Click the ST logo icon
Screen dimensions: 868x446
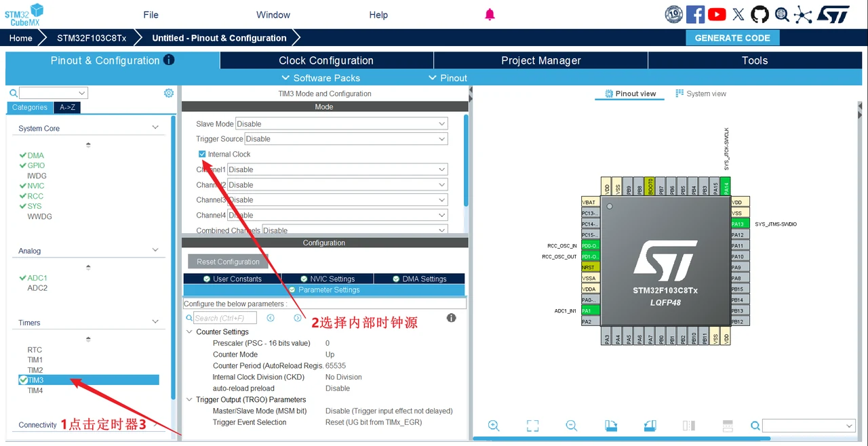(833, 14)
